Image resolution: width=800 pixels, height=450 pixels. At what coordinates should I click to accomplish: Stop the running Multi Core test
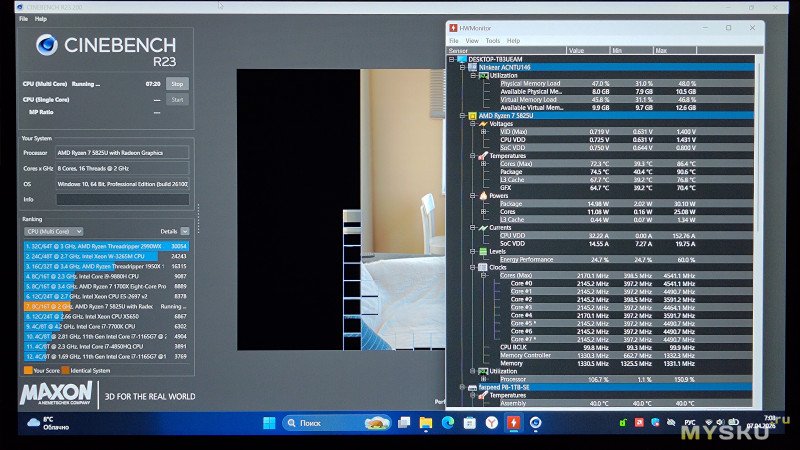coord(177,84)
